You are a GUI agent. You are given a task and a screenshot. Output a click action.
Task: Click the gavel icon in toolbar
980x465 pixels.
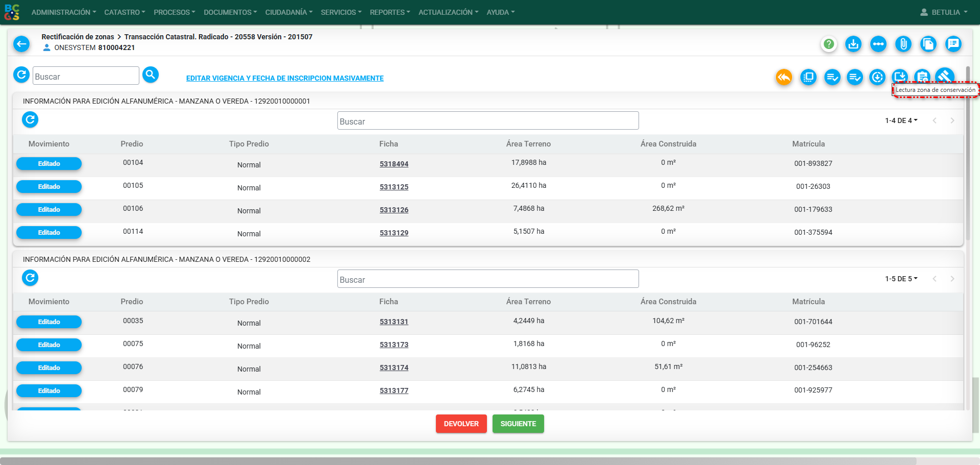point(945,76)
